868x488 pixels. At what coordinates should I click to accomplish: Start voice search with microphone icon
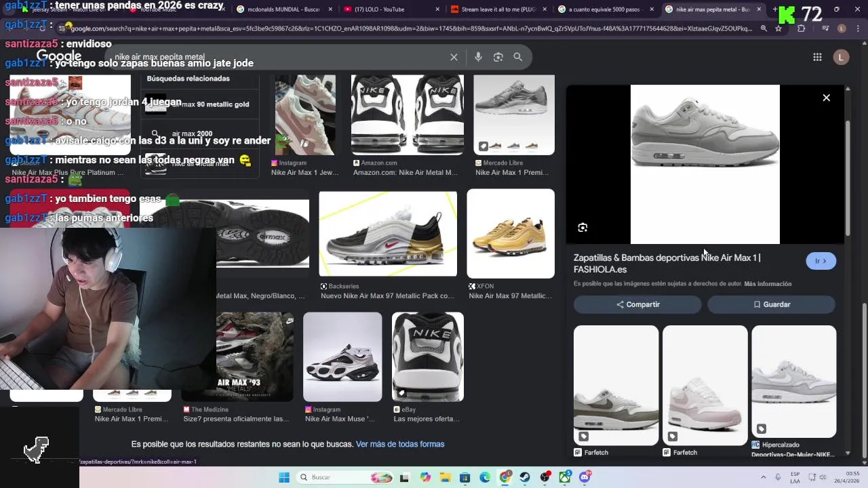tap(478, 57)
